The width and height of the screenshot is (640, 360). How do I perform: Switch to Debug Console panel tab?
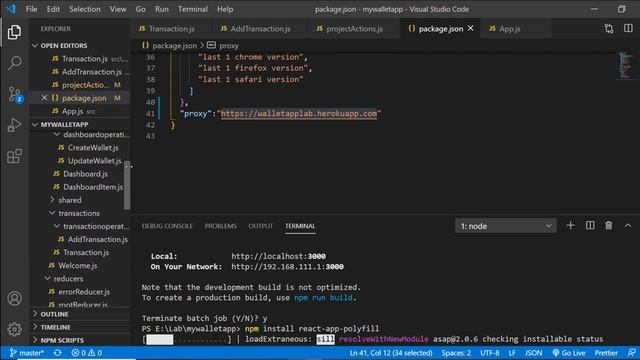point(167,226)
